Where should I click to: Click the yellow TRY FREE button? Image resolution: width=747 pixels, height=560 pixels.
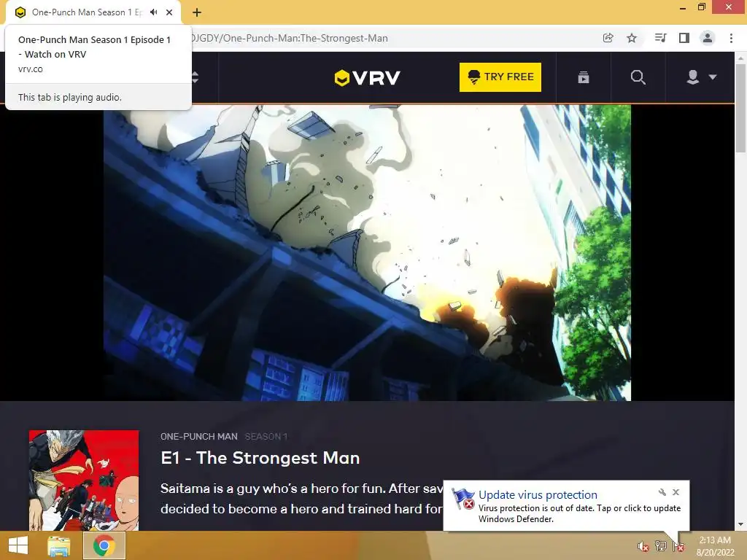[x=500, y=77]
